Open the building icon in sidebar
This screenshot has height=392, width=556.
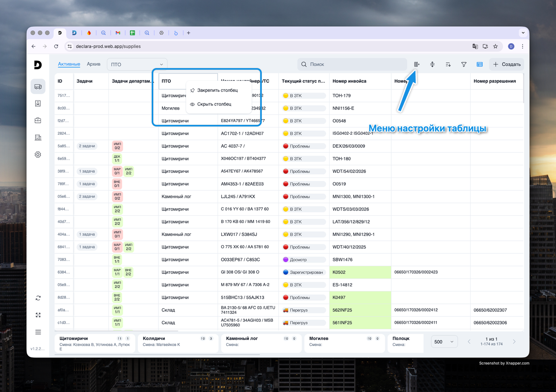click(38, 137)
